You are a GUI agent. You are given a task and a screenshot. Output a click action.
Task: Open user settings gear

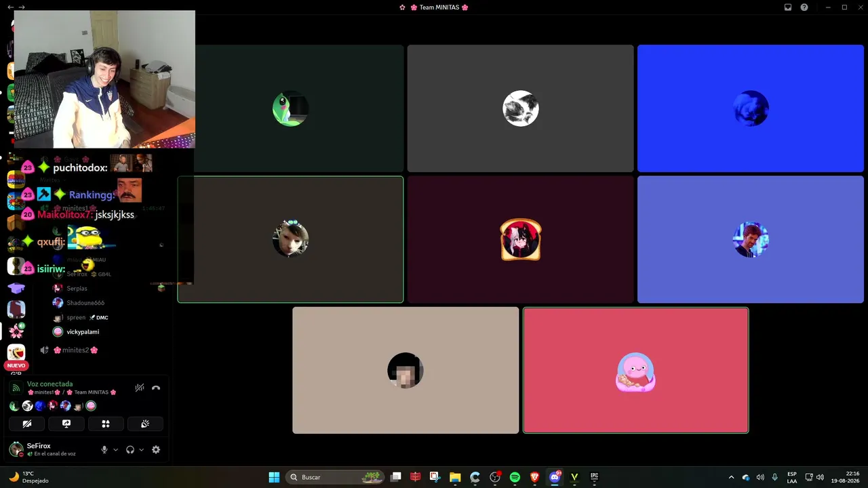pyautogui.click(x=156, y=449)
